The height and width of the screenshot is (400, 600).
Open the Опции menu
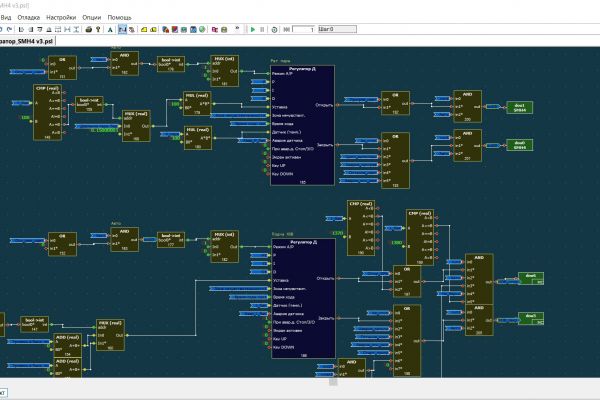point(92,17)
